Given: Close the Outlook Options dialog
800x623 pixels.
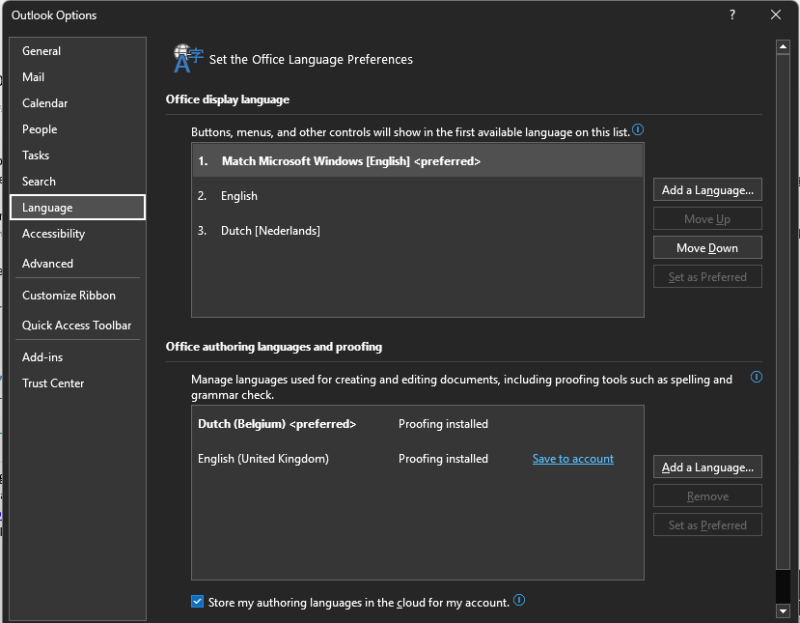Looking at the screenshot, I should [x=776, y=15].
